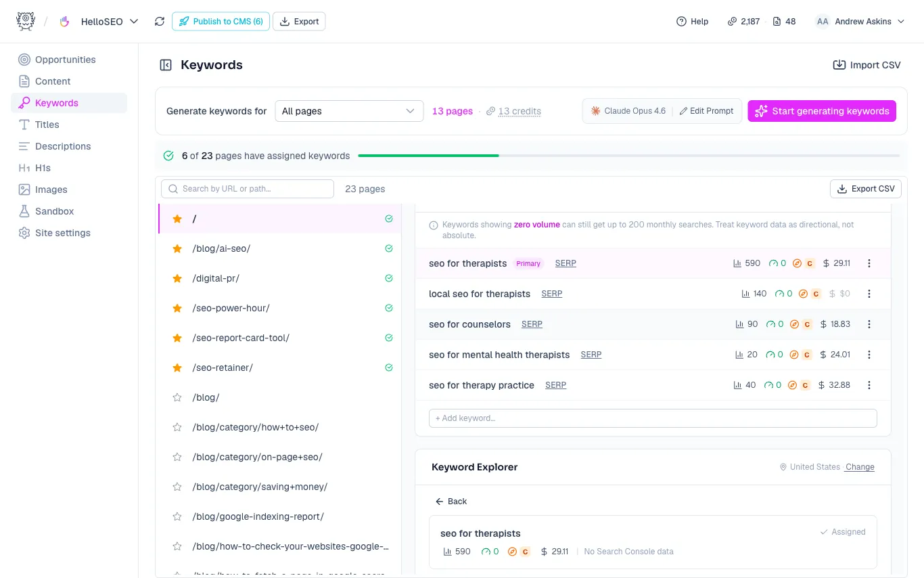
Task: Click the Change country link
Action: point(860,467)
